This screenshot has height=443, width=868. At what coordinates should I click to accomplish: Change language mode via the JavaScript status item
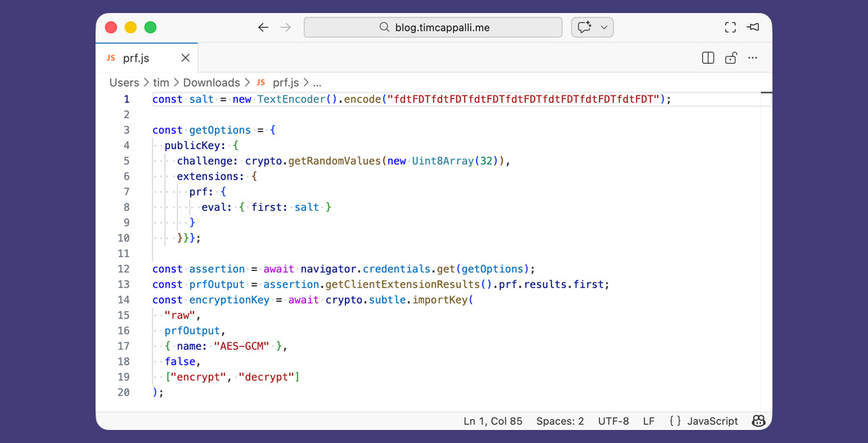point(712,421)
